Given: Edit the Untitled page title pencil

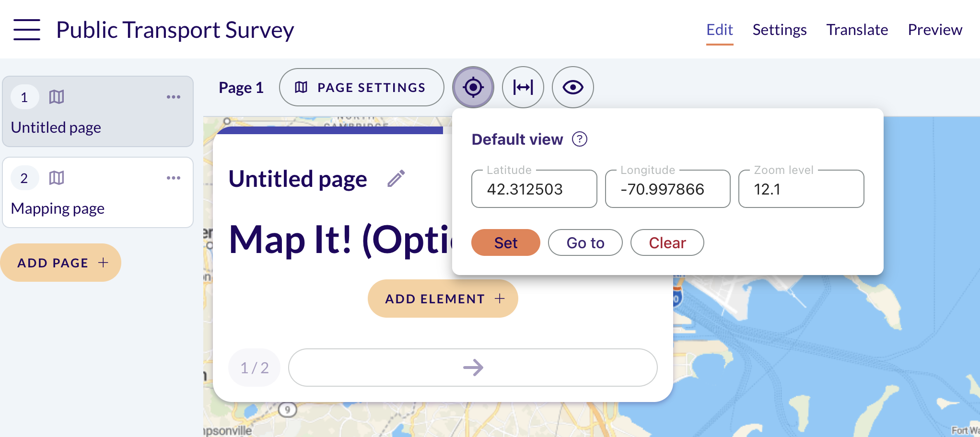Looking at the screenshot, I should coord(397,179).
